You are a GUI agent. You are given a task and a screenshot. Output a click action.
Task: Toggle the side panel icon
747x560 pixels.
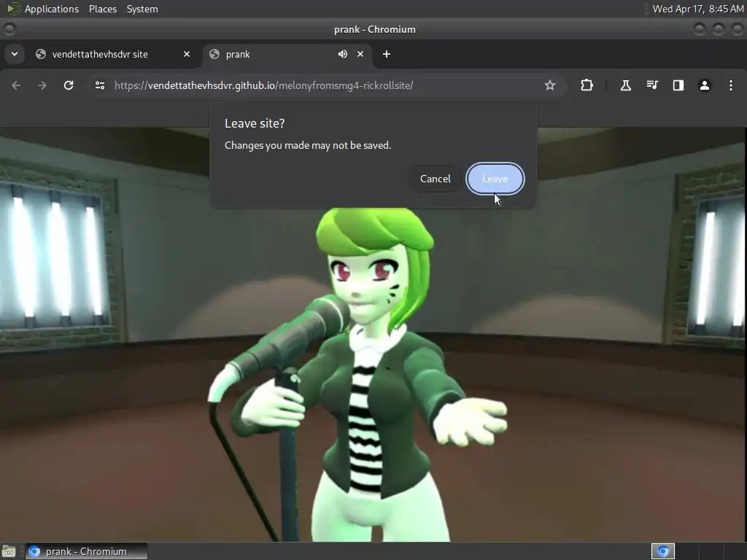click(678, 85)
